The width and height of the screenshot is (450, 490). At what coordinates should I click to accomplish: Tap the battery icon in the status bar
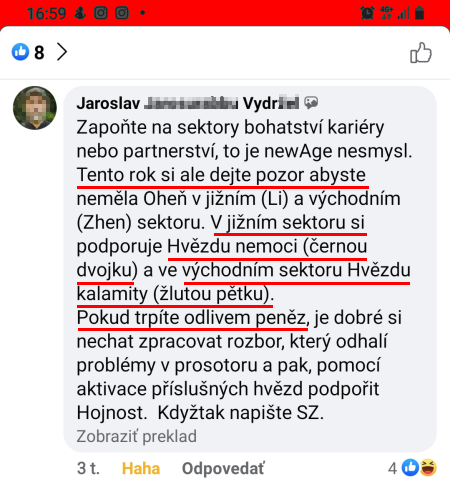[419, 13]
